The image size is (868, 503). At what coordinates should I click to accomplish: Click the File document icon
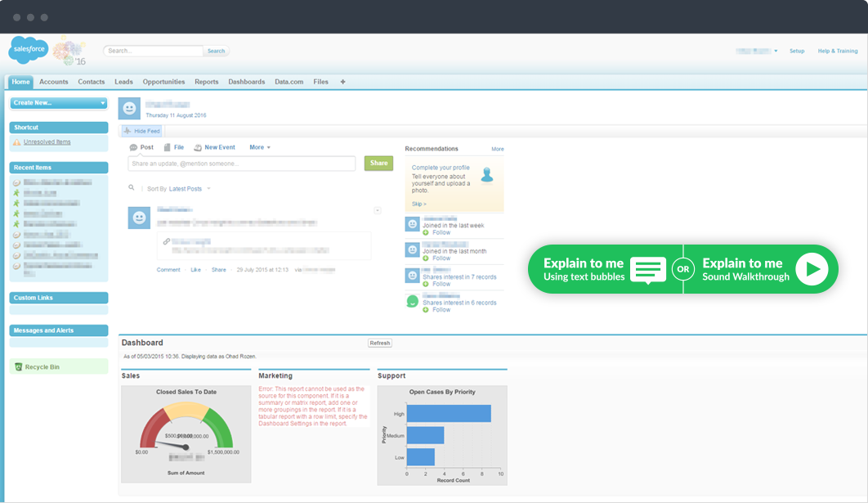[168, 147]
